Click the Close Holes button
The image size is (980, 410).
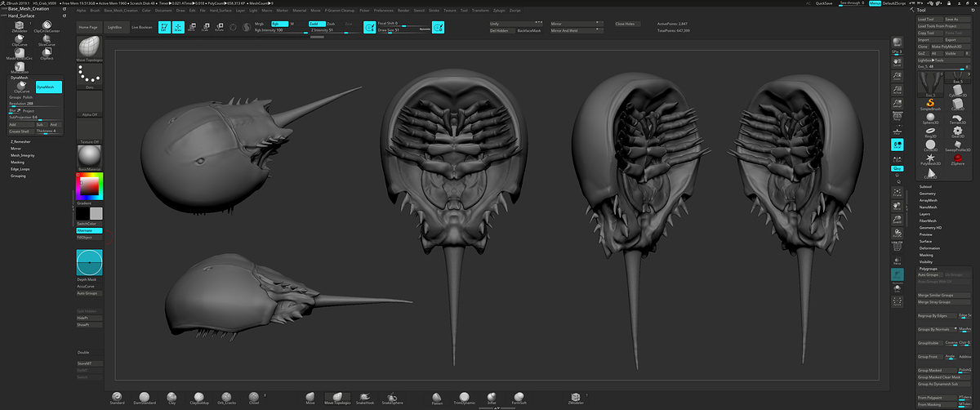pyautogui.click(x=627, y=24)
